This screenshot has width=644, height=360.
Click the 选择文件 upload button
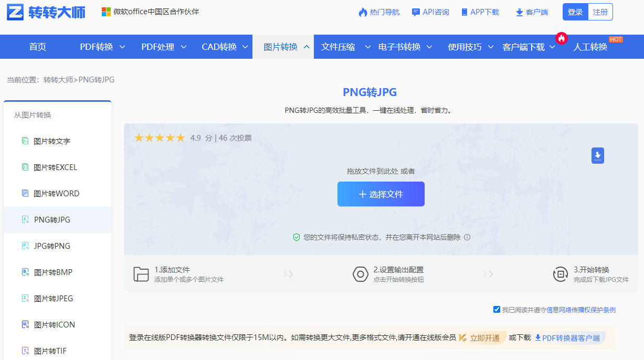[x=381, y=194]
